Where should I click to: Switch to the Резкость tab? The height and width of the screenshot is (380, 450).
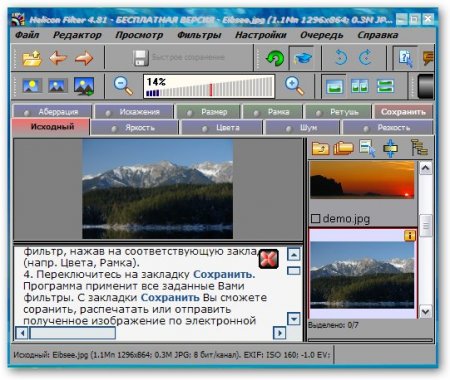[x=388, y=128]
